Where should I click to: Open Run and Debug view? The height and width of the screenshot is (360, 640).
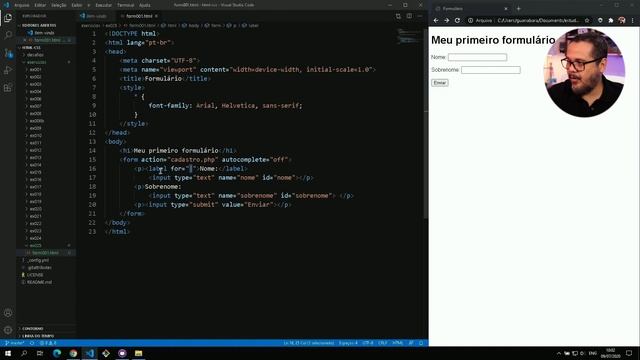pos(8,70)
